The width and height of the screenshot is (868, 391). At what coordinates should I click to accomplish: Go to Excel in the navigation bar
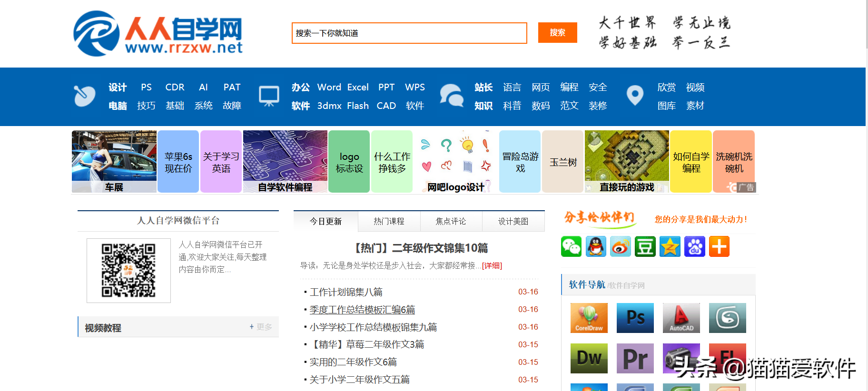358,87
